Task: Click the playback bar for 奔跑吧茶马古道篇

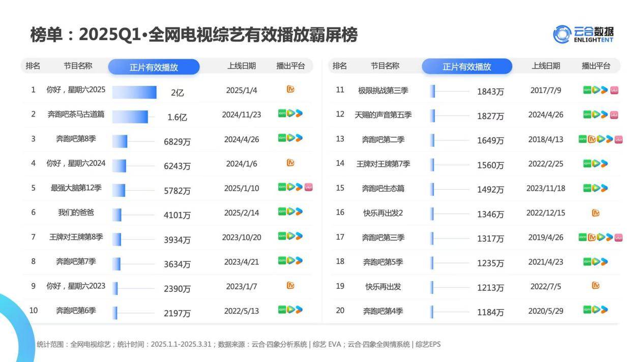Action: tap(130, 116)
